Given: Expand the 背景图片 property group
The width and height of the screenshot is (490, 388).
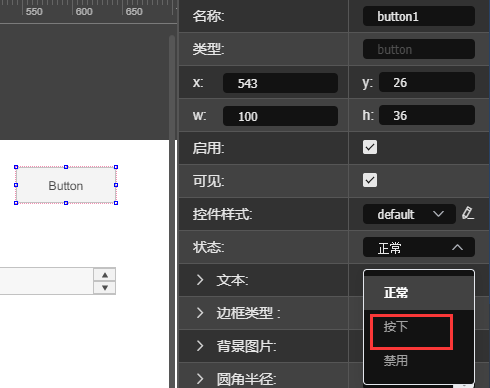Looking at the screenshot, I should click(x=200, y=346).
